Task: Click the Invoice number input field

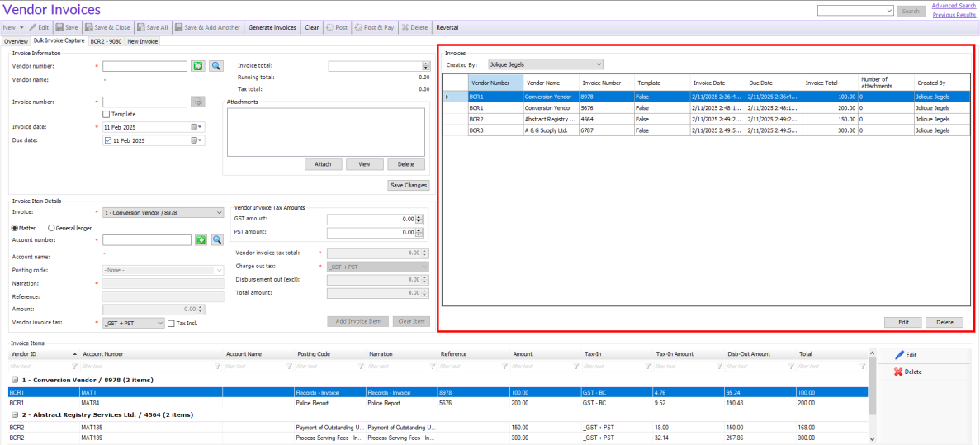Action: pos(145,102)
